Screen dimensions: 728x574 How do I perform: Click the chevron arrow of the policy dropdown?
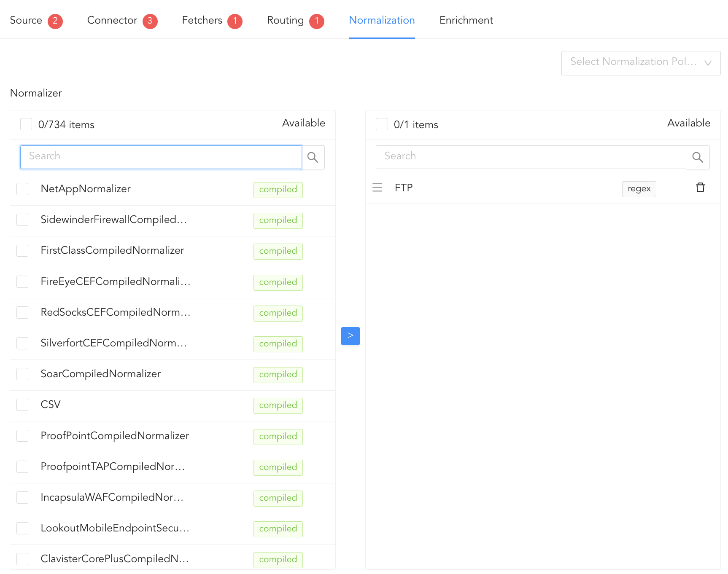pos(708,63)
